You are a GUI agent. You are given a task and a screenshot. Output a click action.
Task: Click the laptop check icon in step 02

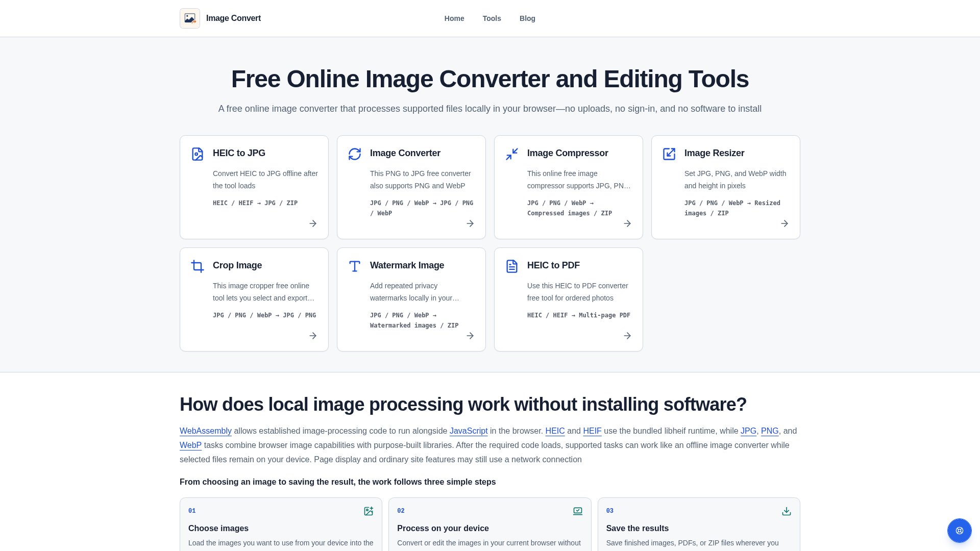point(578,511)
